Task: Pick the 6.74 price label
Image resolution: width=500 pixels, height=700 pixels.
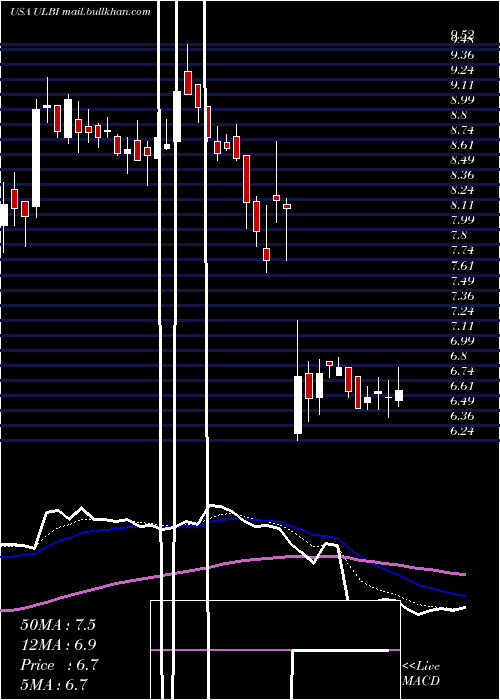Action: click(462, 371)
